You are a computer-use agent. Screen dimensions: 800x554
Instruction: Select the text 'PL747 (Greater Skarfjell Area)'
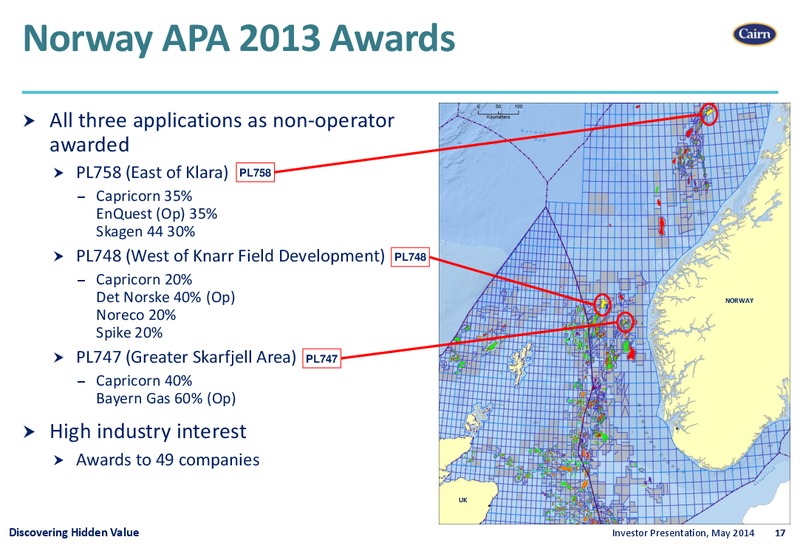pos(186,357)
